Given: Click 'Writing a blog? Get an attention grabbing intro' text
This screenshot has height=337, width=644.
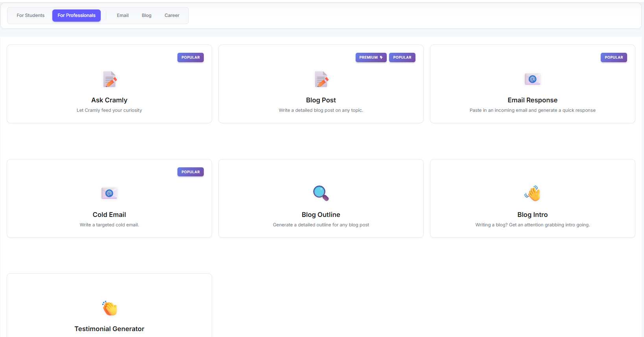Looking at the screenshot, I should [533, 225].
